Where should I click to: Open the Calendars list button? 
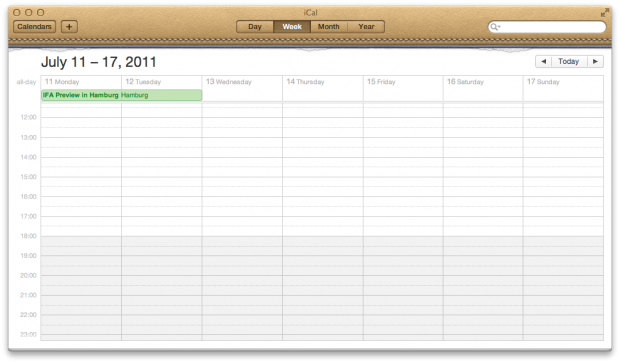tap(34, 26)
